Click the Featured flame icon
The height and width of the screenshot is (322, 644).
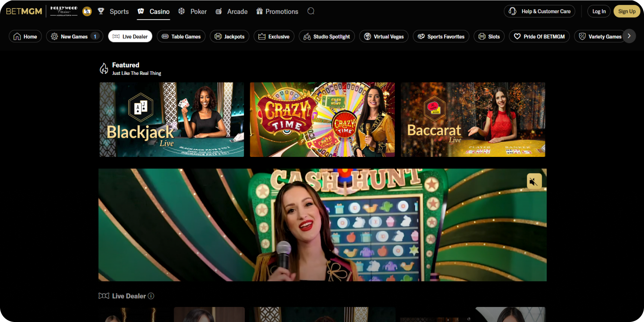tap(104, 68)
